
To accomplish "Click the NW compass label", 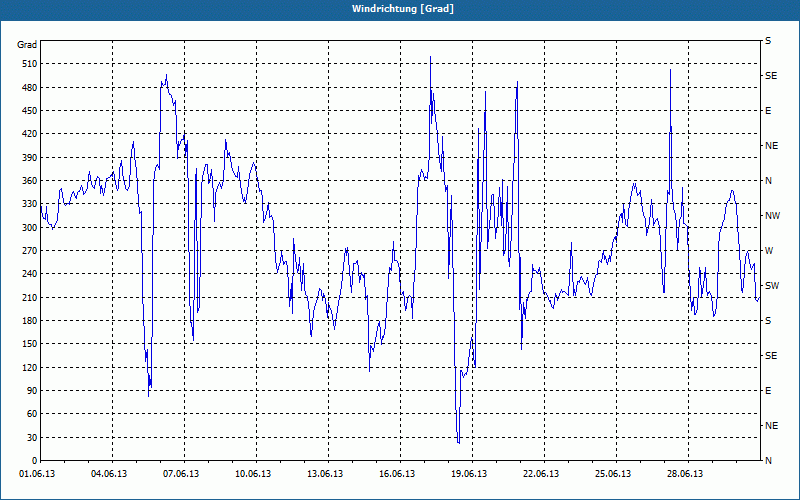I will 772,216.
